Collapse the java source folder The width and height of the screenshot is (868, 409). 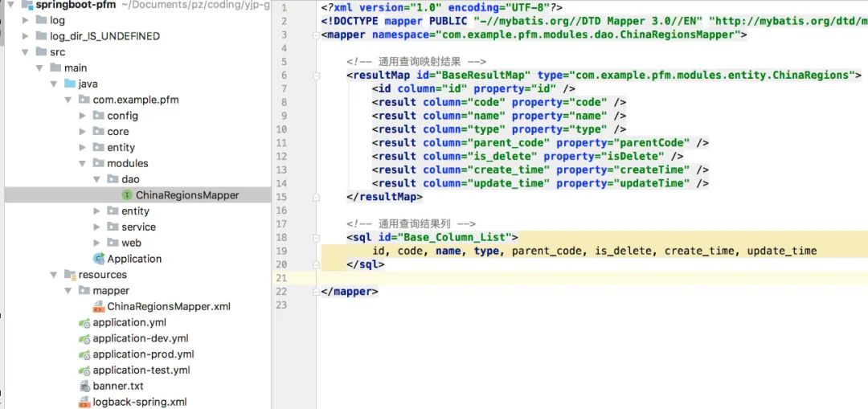point(55,84)
